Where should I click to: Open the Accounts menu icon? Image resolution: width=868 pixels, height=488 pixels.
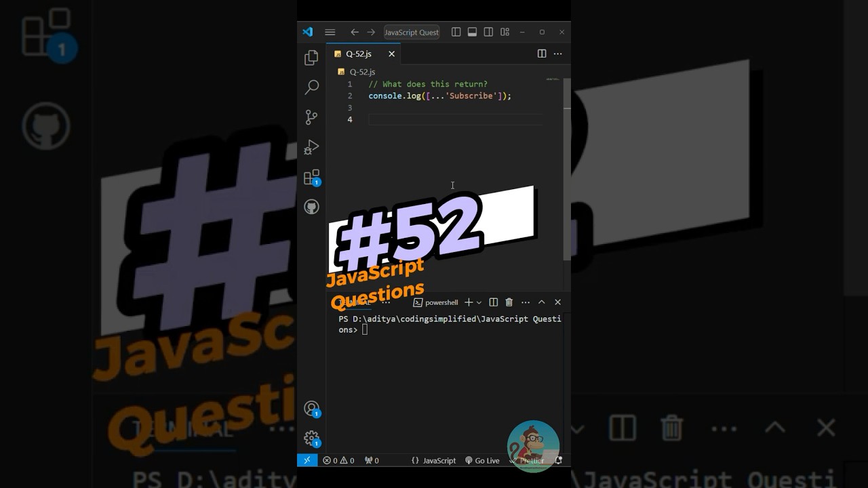point(311,409)
